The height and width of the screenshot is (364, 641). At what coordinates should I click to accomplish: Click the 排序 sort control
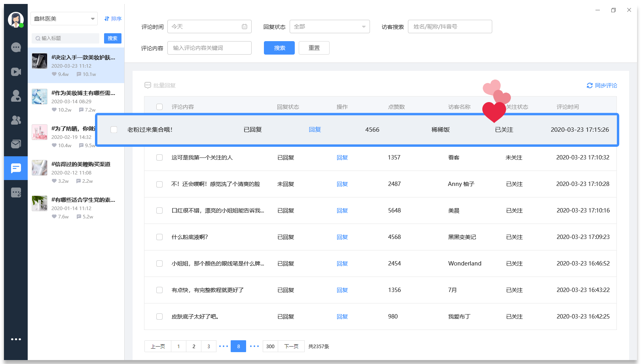(x=113, y=19)
